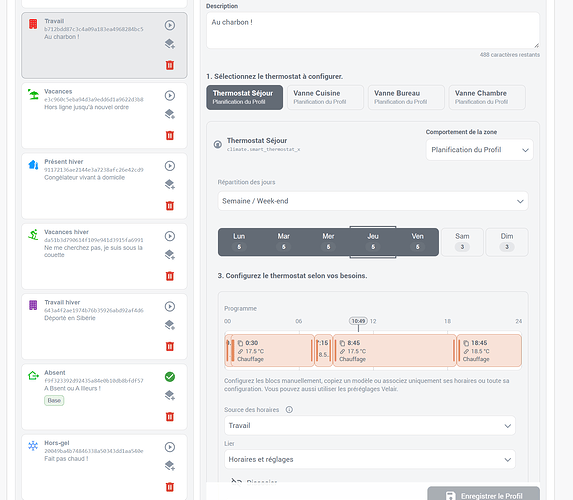Click the snowflake icon of Hors-gel

[33, 446]
